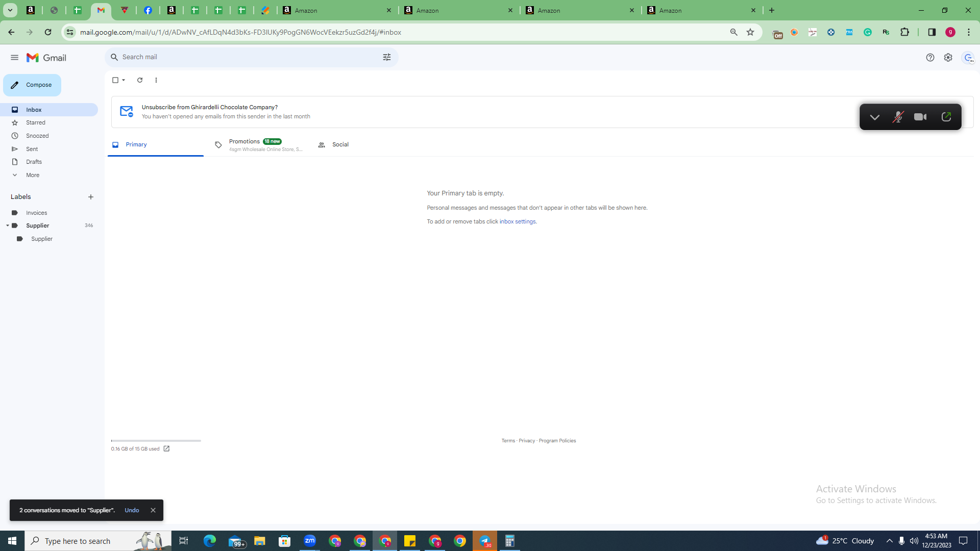Open the Starred folder

(x=49, y=122)
